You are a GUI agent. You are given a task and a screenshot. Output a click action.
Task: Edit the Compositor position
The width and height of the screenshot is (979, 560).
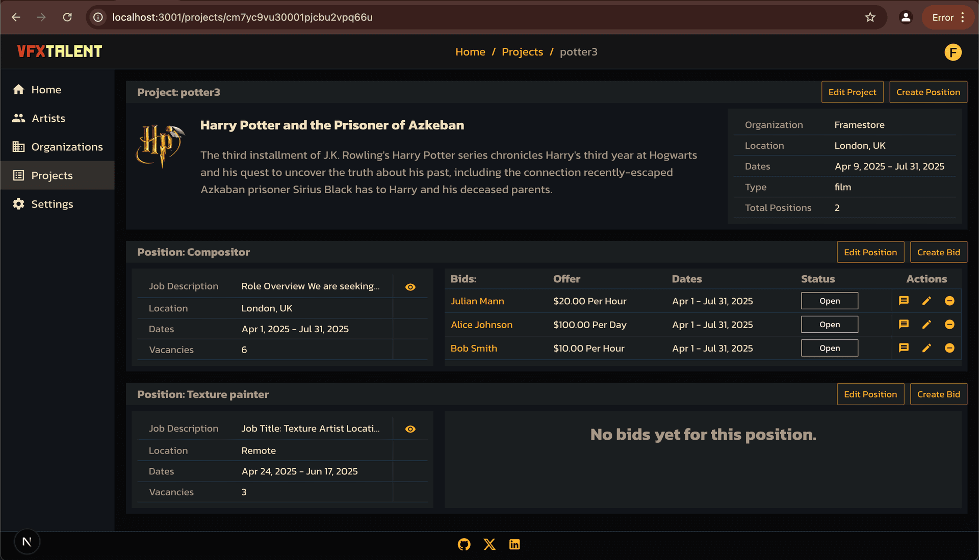pyautogui.click(x=870, y=252)
